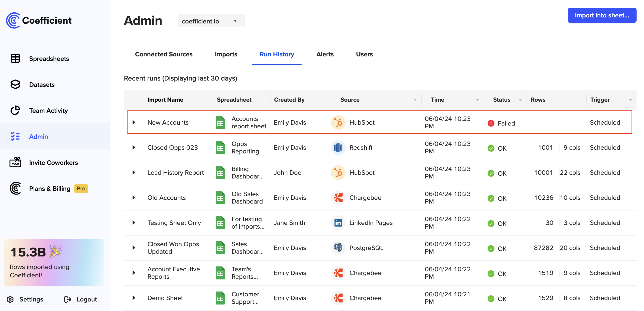644x311 pixels.
Task: Click Google Sheets icon for Old Sales Dashboard
Action: tap(220, 198)
